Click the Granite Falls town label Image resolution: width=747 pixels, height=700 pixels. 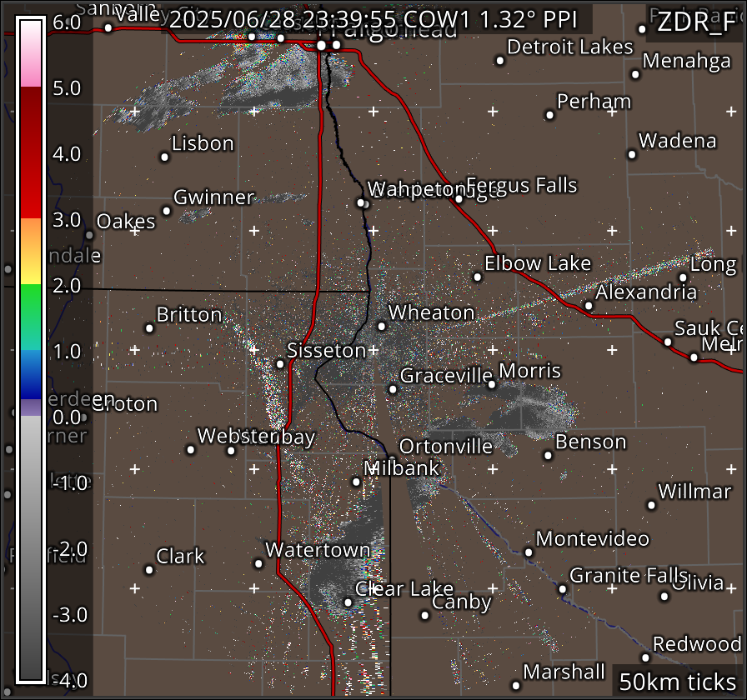coord(629,576)
